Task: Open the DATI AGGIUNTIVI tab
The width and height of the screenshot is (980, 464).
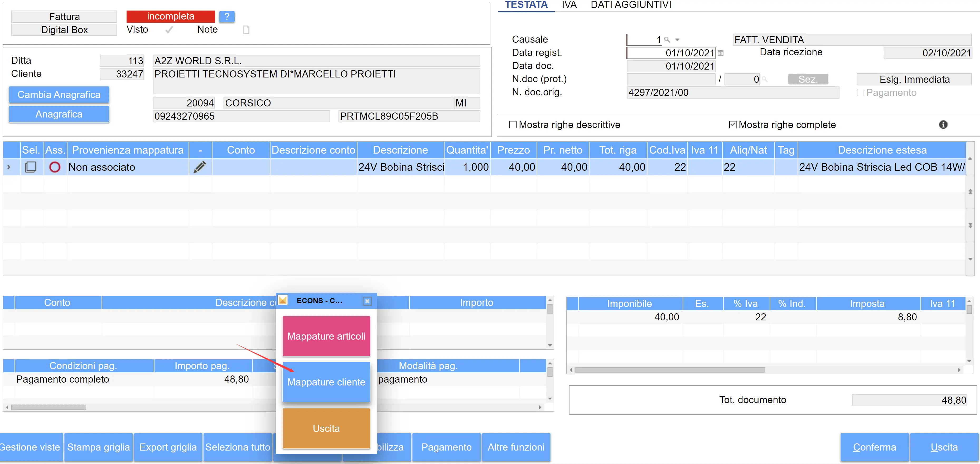Action: 631,5
